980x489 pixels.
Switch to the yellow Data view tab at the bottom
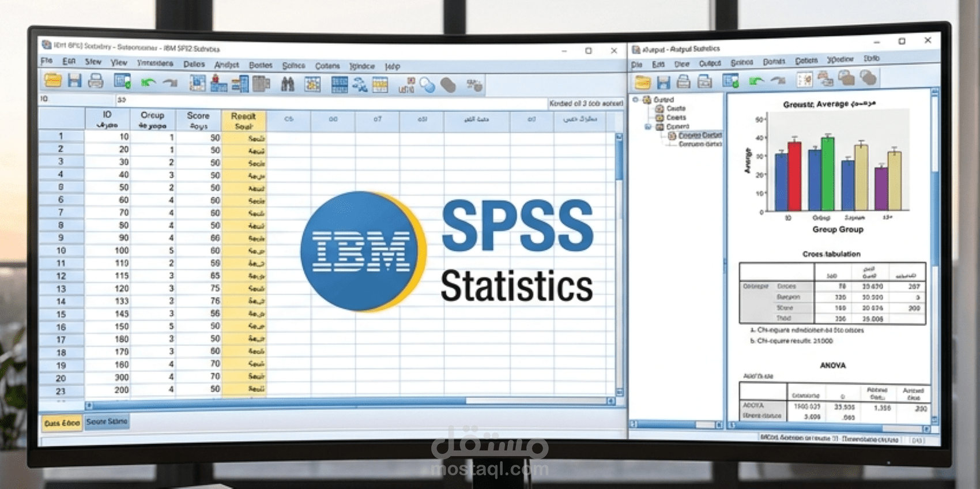coord(62,423)
